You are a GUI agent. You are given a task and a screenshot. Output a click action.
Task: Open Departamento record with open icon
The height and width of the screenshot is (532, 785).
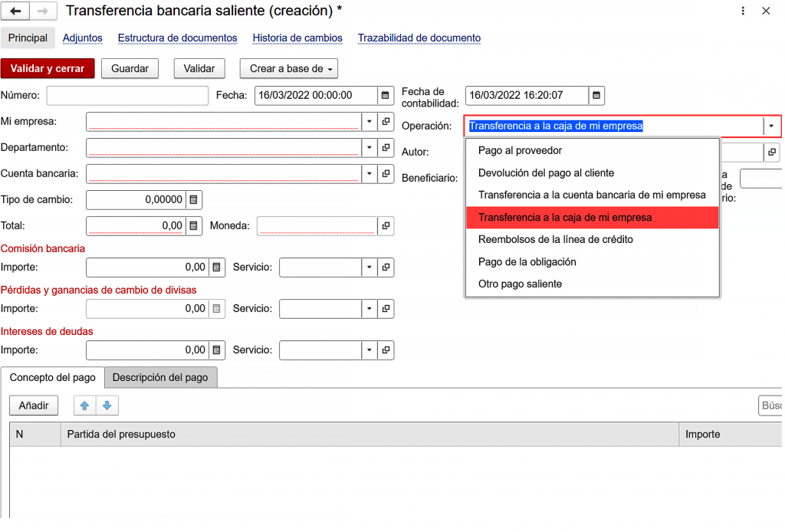386,147
